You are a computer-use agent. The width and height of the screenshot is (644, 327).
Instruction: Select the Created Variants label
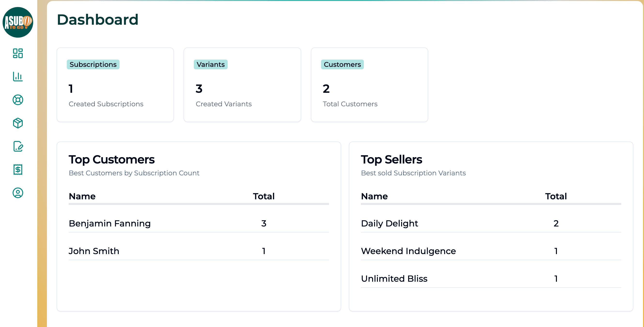(224, 104)
